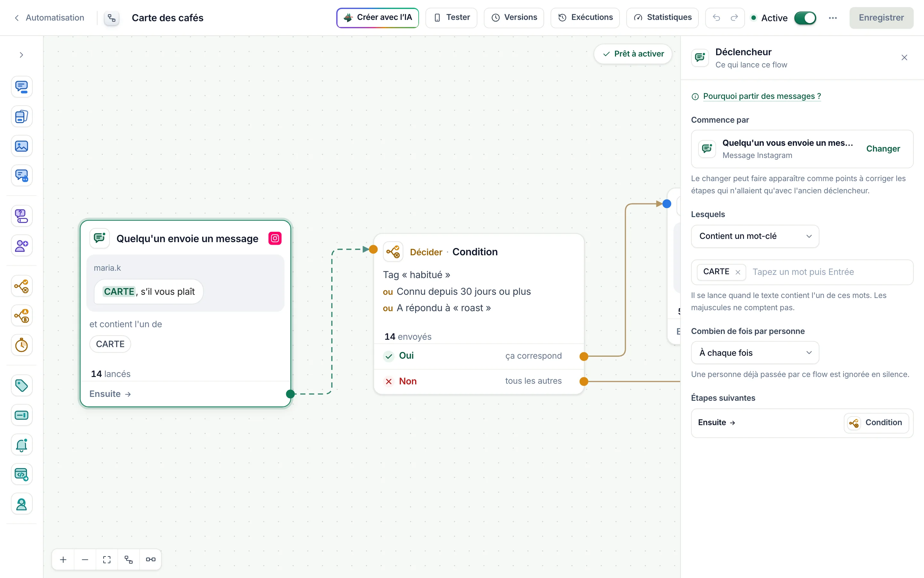This screenshot has height=578, width=924.
Task: Insert an A/B split node from sidebar
Action: pyautogui.click(x=21, y=316)
